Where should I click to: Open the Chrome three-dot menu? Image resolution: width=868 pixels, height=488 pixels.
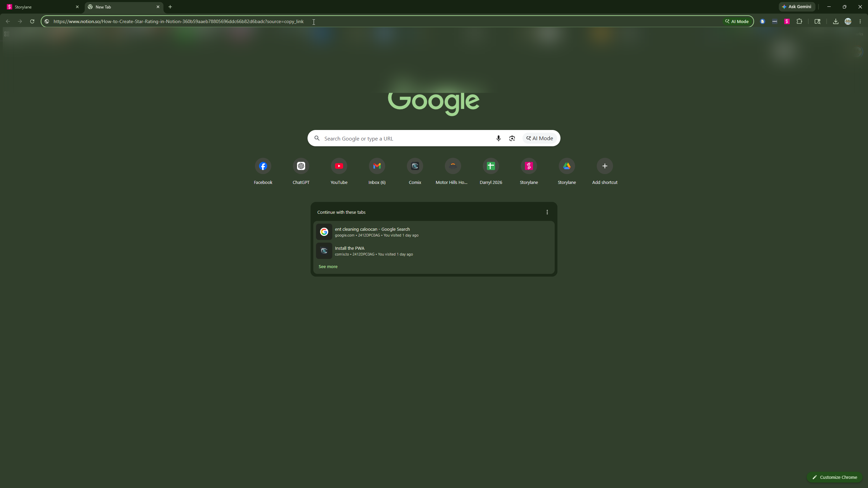(x=860, y=21)
